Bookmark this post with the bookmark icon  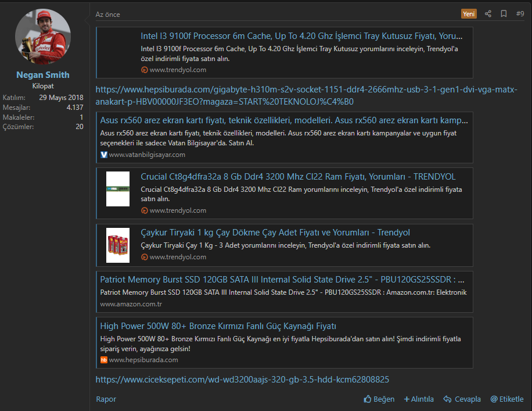click(504, 14)
